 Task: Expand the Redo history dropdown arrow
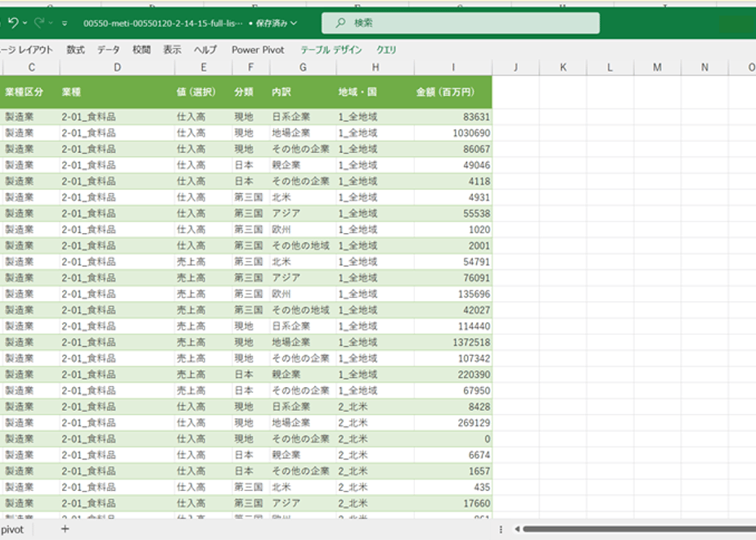[51, 23]
